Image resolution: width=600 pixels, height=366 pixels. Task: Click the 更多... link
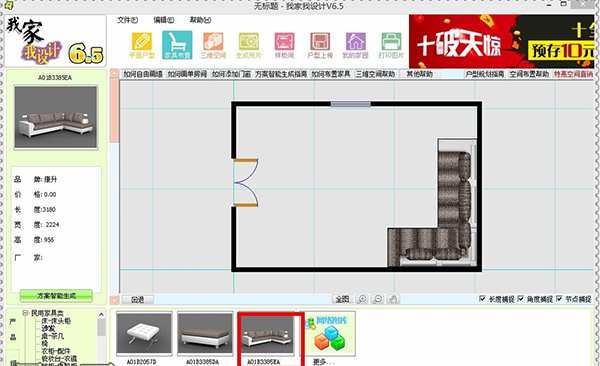pos(323,362)
